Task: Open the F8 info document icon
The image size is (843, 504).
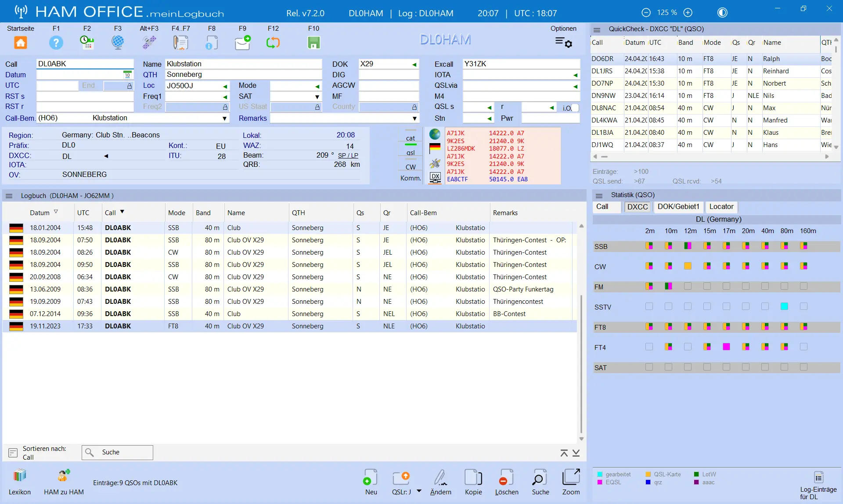Action: pyautogui.click(x=212, y=43)
